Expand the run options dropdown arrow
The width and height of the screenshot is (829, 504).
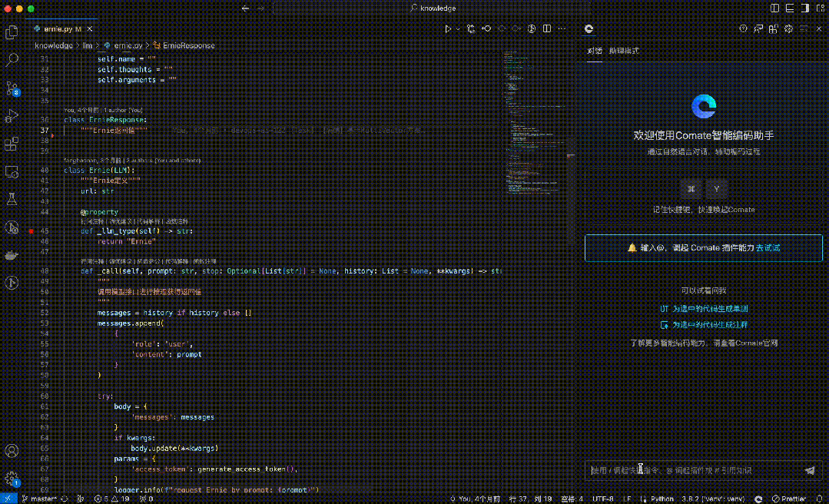tap(459, 29)
